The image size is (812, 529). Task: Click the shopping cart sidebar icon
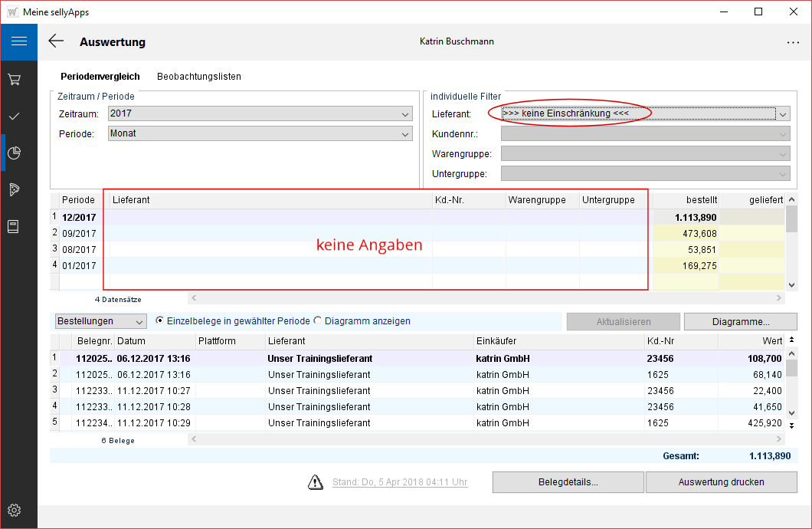point(14,80)
